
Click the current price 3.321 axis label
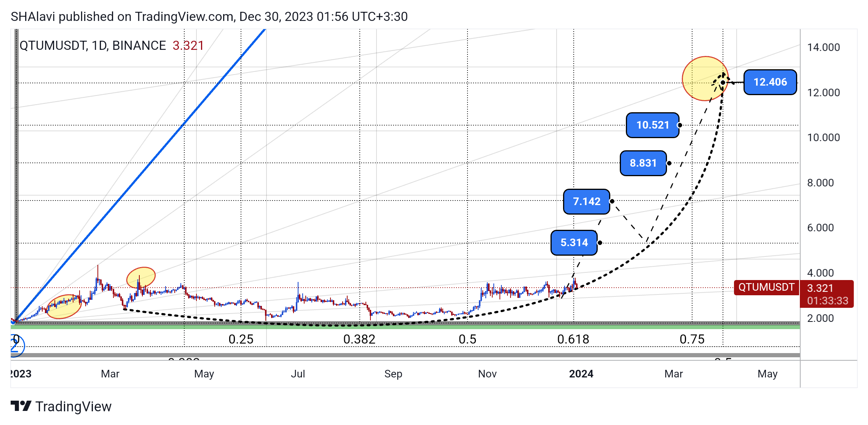coord(820,288)
